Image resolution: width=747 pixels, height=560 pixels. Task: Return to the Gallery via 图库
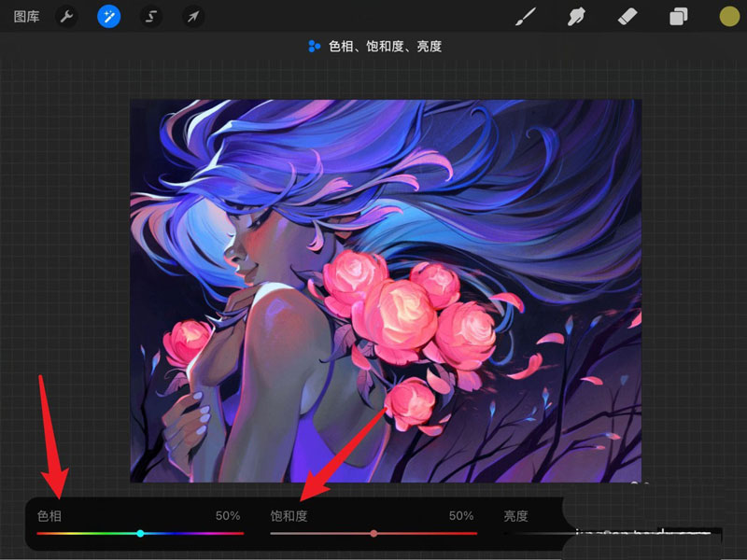pos(26,16)
